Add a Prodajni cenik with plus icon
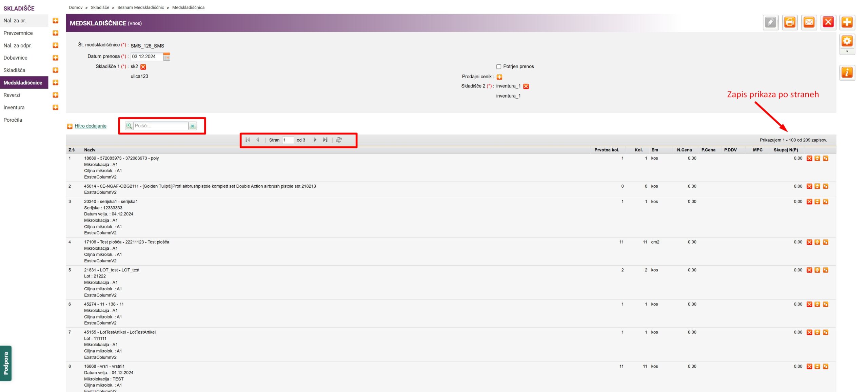The image size is (868, 392). 499,77
